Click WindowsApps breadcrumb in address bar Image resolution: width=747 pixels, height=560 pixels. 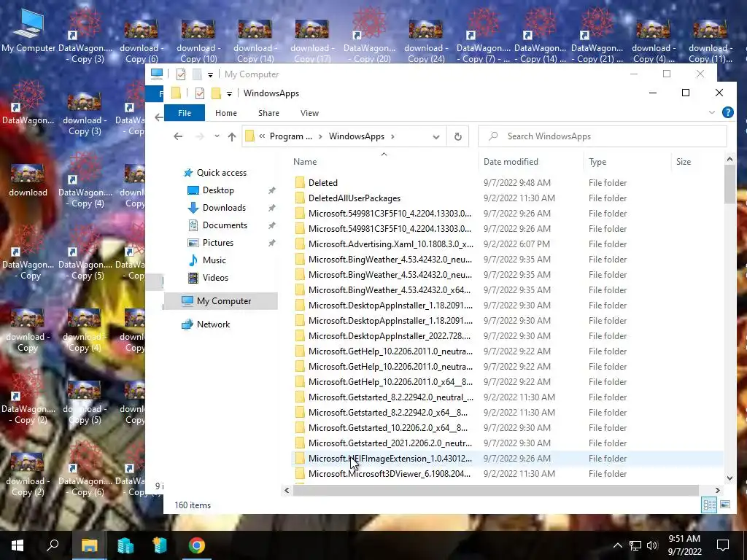pos(356,136)
